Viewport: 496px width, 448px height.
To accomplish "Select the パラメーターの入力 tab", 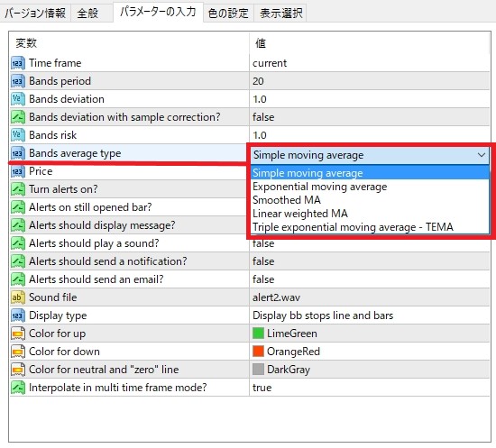I will coord(158,12).
